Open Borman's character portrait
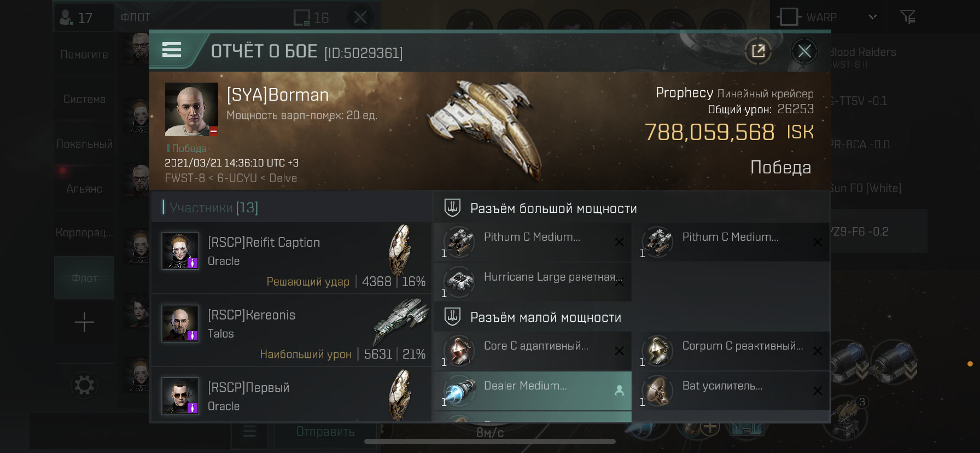Viewport: 980px width, 453px height. 191,109
